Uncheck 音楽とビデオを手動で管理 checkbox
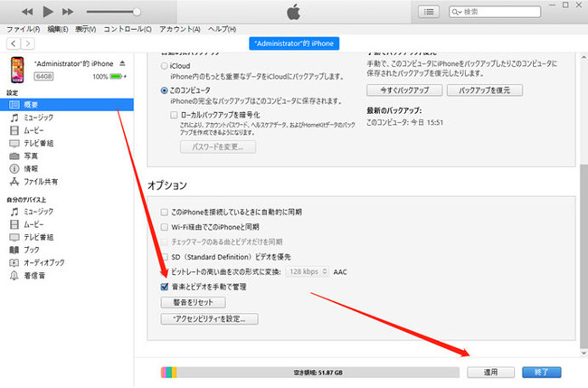 point(165,287)
